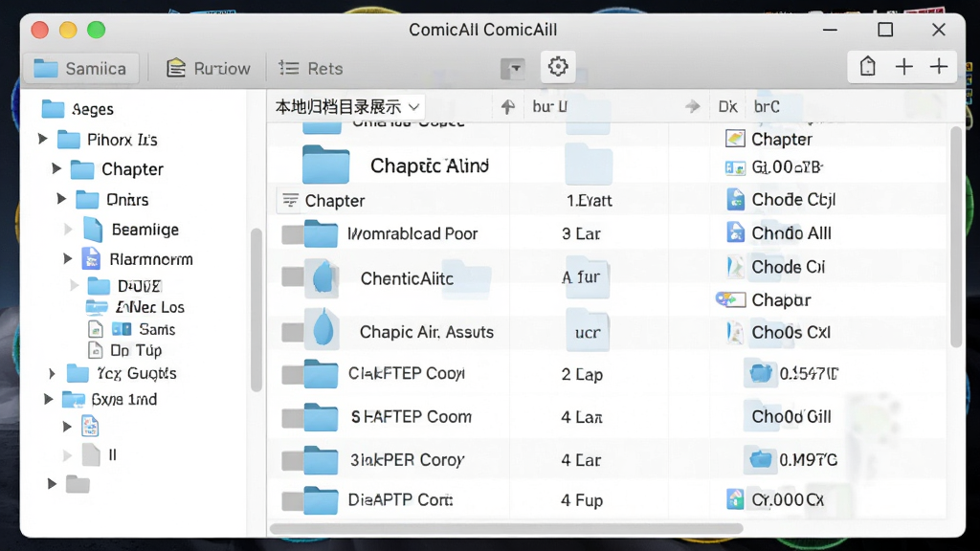The image size is (980, 551).
Task: Click the sidebar vertical scrollbar
Action: (x=256, y=311)
